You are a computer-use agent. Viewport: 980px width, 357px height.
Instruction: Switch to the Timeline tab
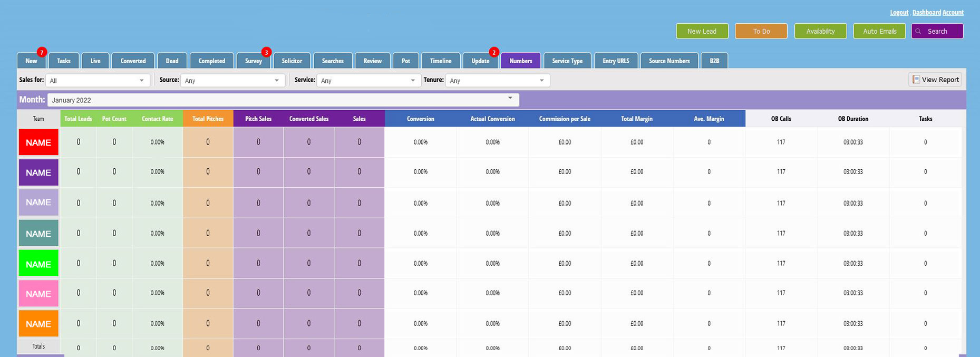click(x=440, y=61)
